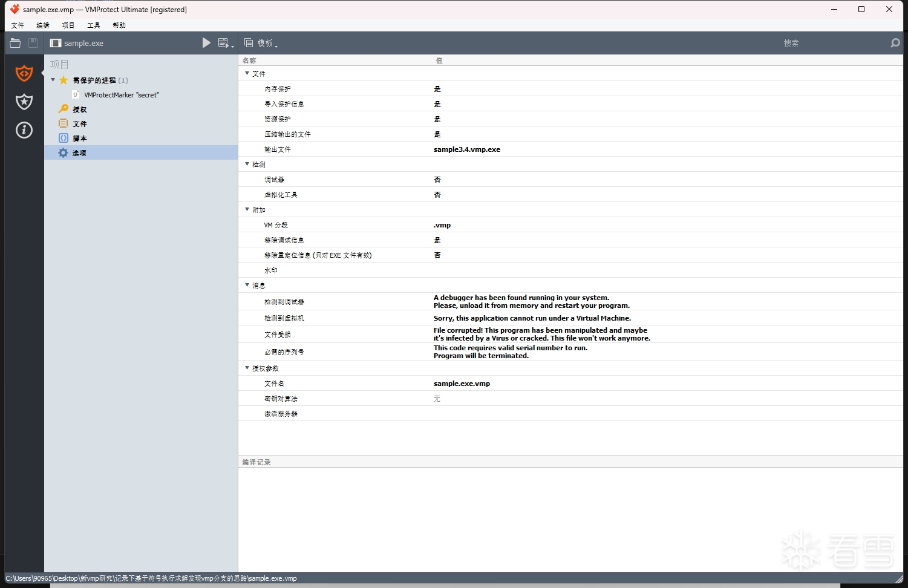Click the 无 value for 密钥对算法
Screen dimensions: 908x588
coord(437,399)
